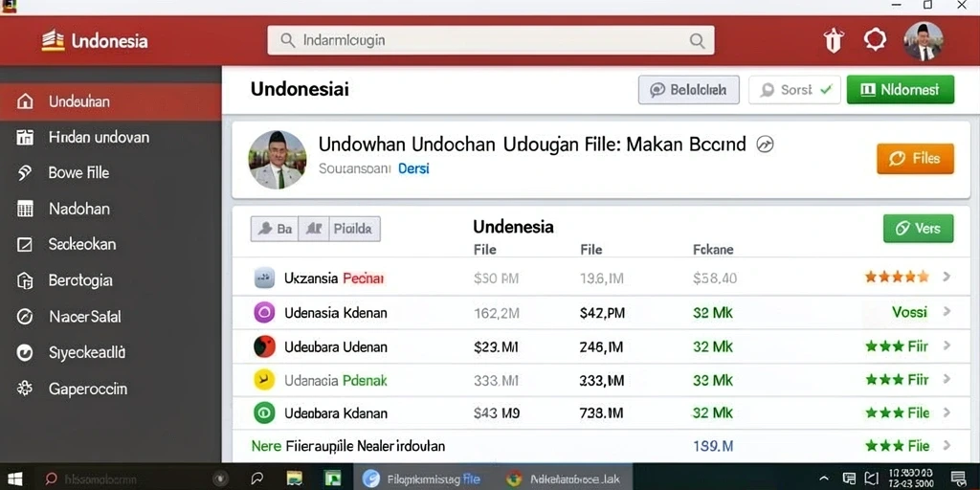Expand the Nere Fiieraupiile row chevron

click(947, 446)
